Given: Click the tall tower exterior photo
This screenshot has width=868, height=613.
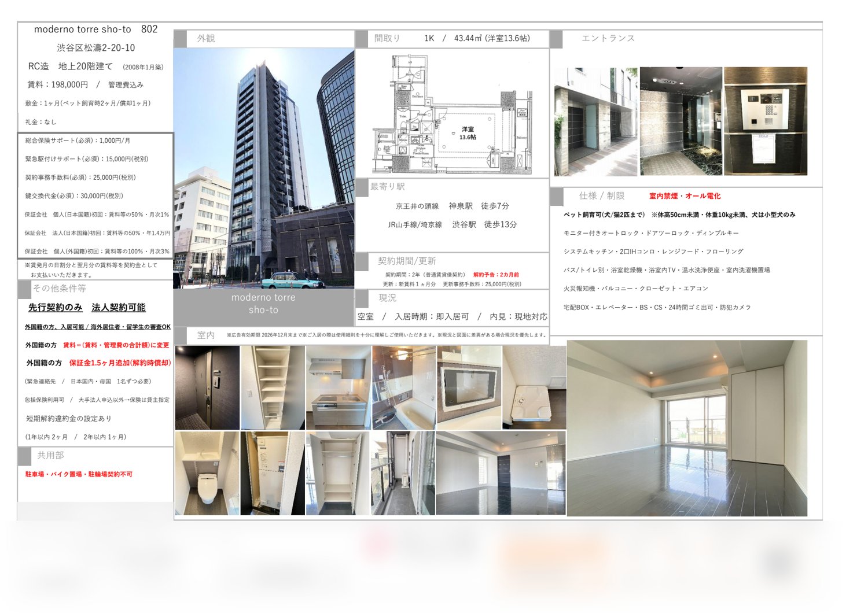Looking at the screenshot, I should pos(264,168).
